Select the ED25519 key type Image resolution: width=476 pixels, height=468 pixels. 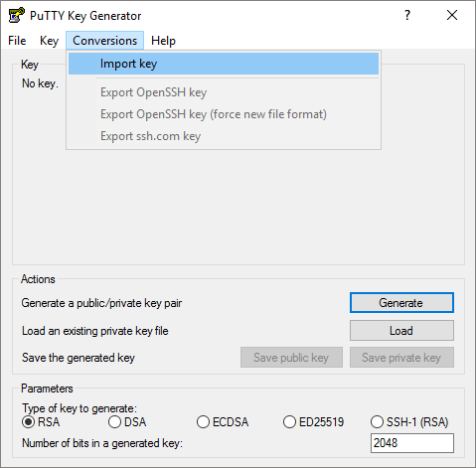(314, 422)
